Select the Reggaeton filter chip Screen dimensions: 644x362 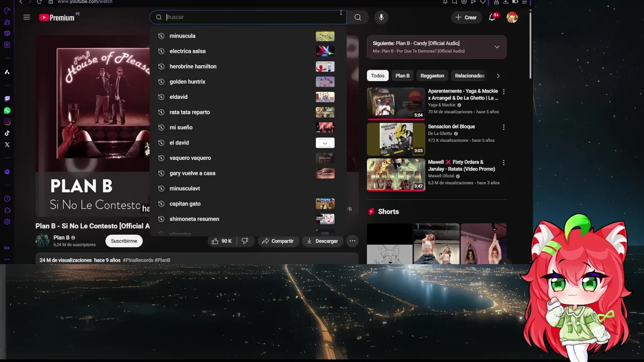point(432,76)
